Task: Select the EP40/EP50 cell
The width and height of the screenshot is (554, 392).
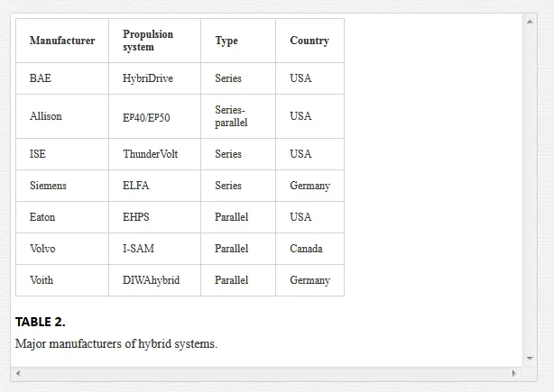Action: click(x=155, y=116)
